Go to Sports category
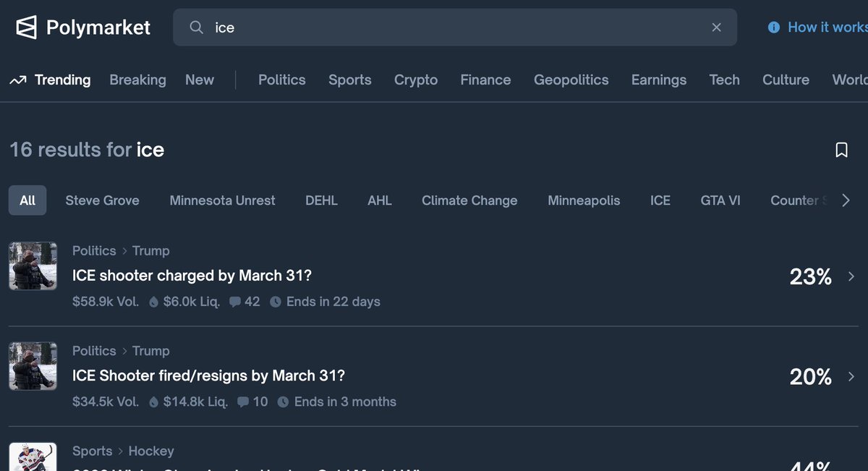The image size is (868, 471). tap(350, 80)
